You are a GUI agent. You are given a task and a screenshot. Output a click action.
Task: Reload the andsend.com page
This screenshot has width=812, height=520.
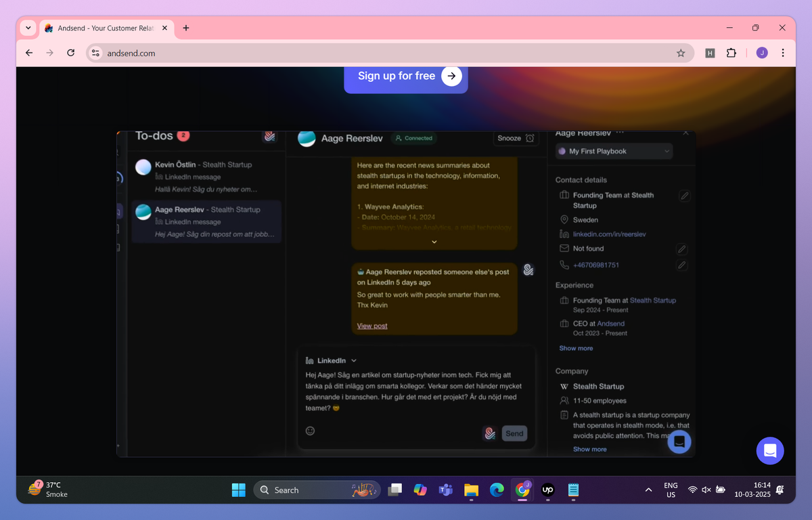[x=71, y=53]
